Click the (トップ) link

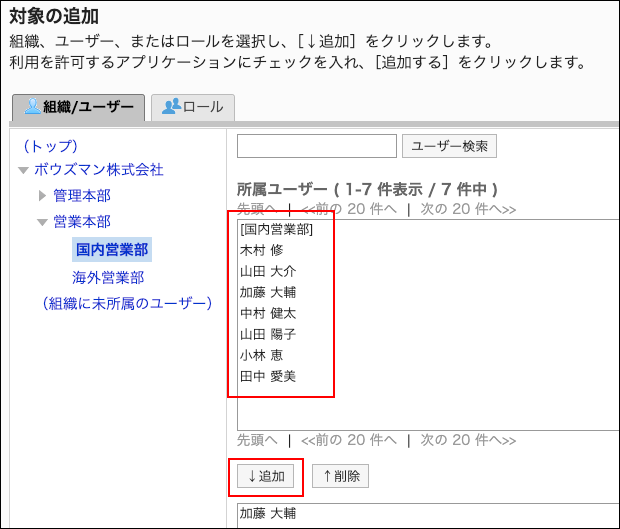tap(50, 146)
